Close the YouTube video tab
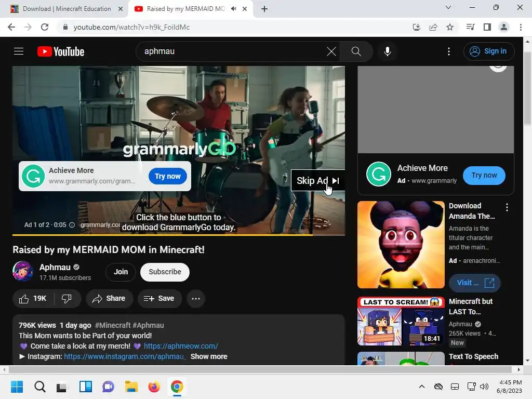The height and width of the screenshot is (399, 532). coord(245,9)
